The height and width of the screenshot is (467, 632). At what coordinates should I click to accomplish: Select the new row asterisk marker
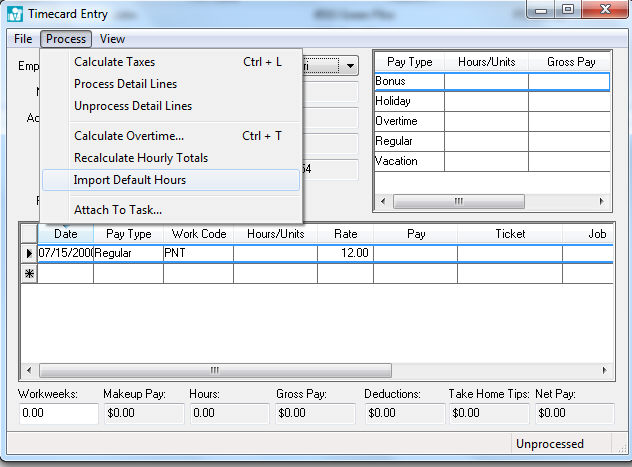28,273
